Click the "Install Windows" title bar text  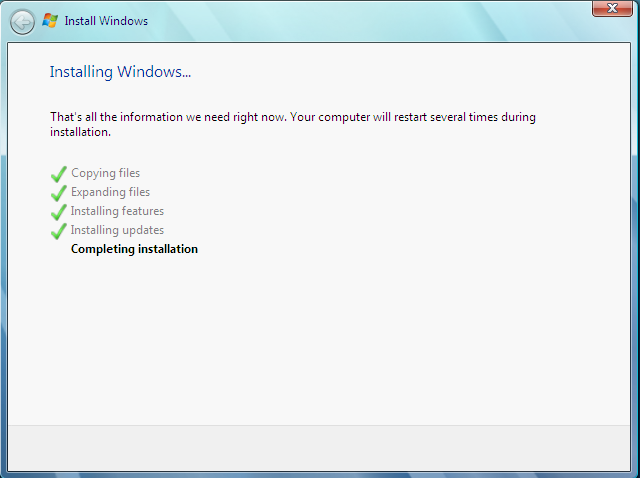pos(106,21)
